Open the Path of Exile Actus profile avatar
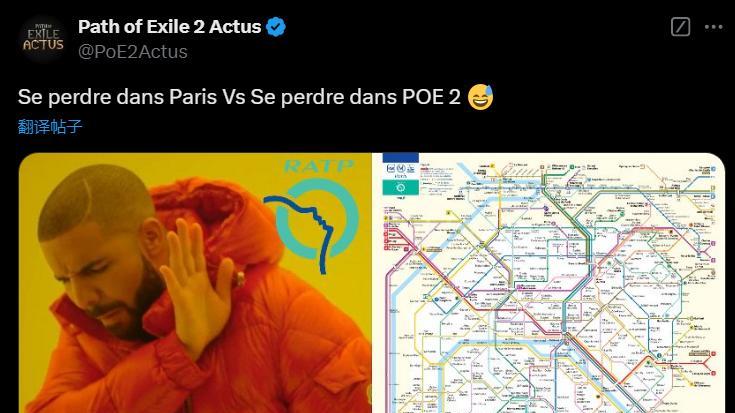735x413 pixels. 43,38
